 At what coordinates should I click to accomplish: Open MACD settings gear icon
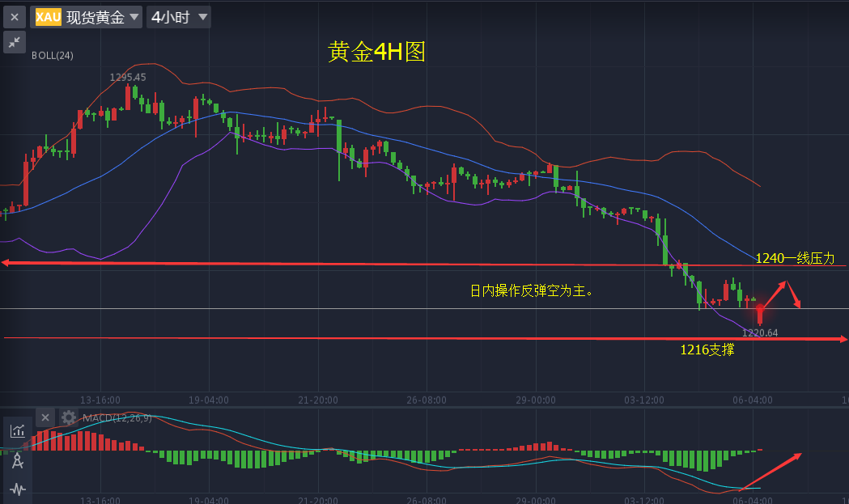click(x=69, y=417)
